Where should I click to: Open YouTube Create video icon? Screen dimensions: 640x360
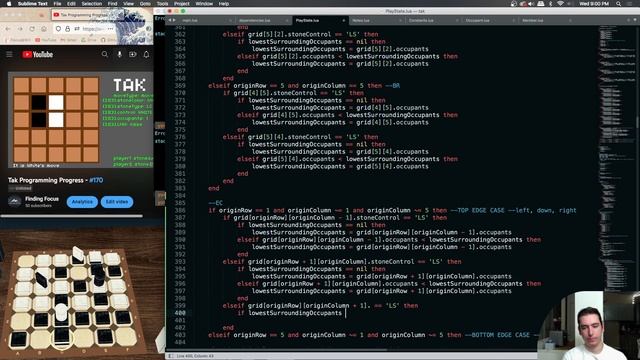pos(133,54)
